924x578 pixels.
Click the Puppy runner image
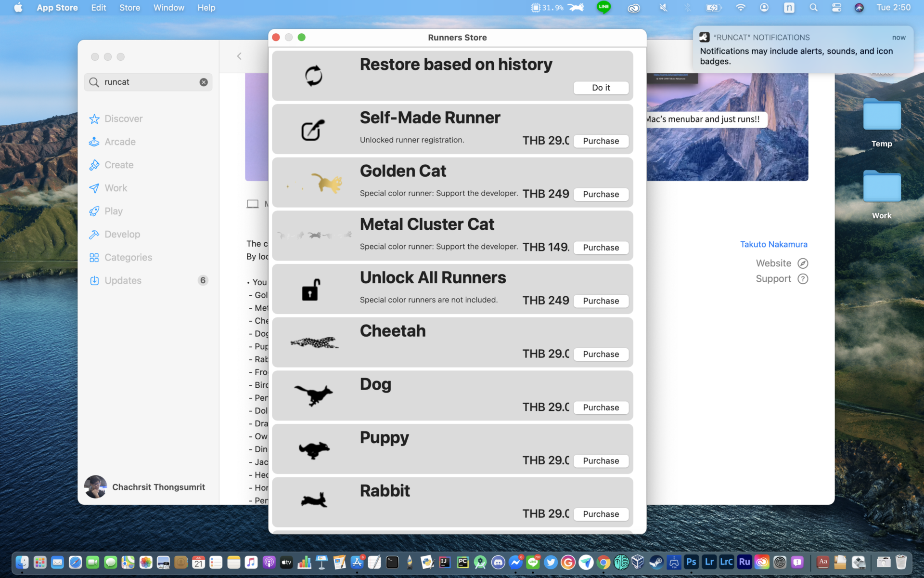[314, 449]
